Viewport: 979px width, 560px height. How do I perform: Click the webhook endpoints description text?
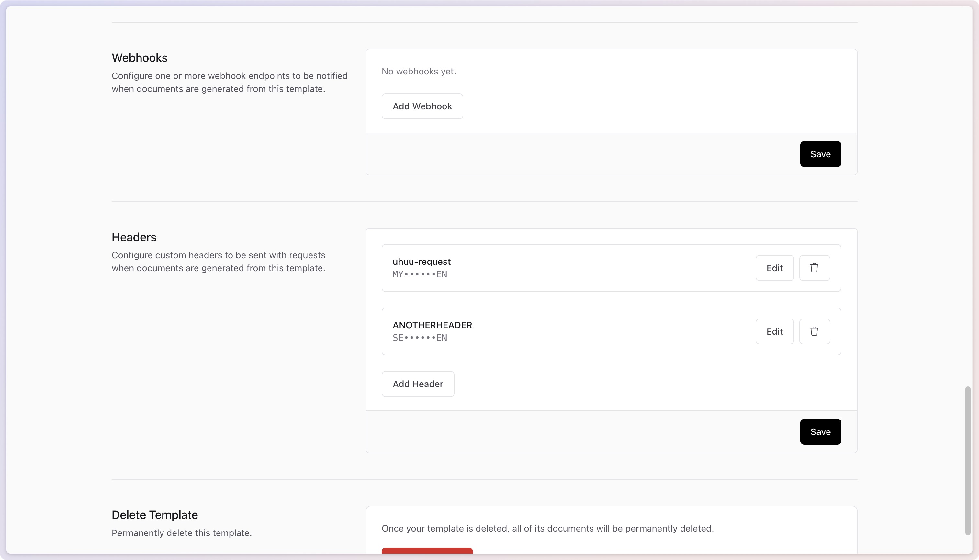point(229,82)
